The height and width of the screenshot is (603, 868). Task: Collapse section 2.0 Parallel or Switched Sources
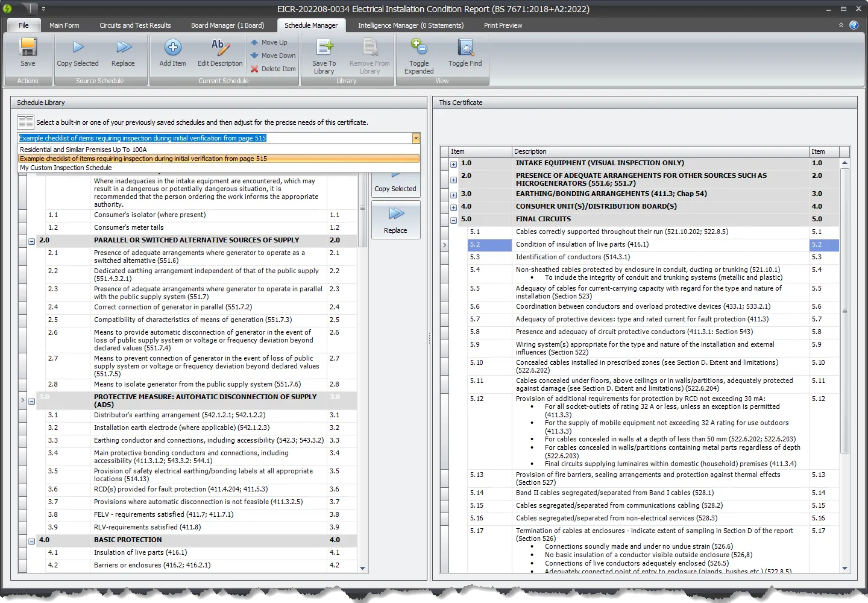31,240
